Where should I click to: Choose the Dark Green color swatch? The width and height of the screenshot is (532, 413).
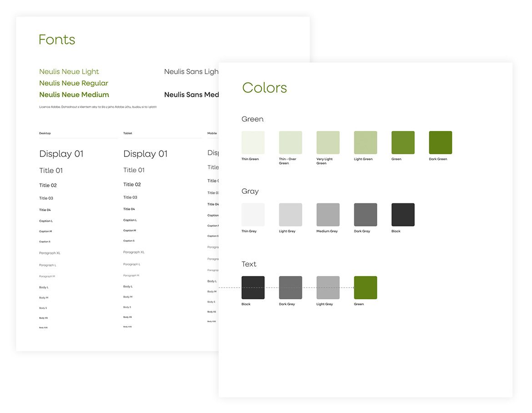coord(440,142)
